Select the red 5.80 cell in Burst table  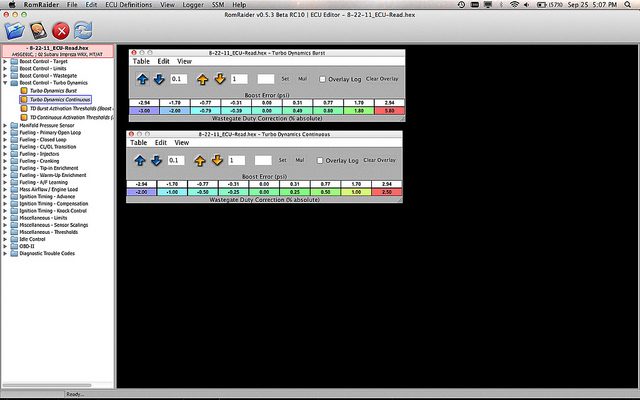tap(387, 110)
